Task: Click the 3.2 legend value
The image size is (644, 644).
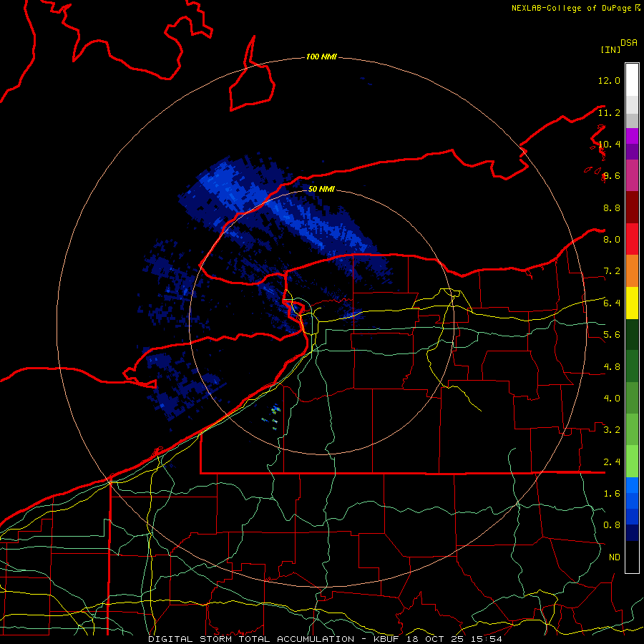Action: pos(612,430)
